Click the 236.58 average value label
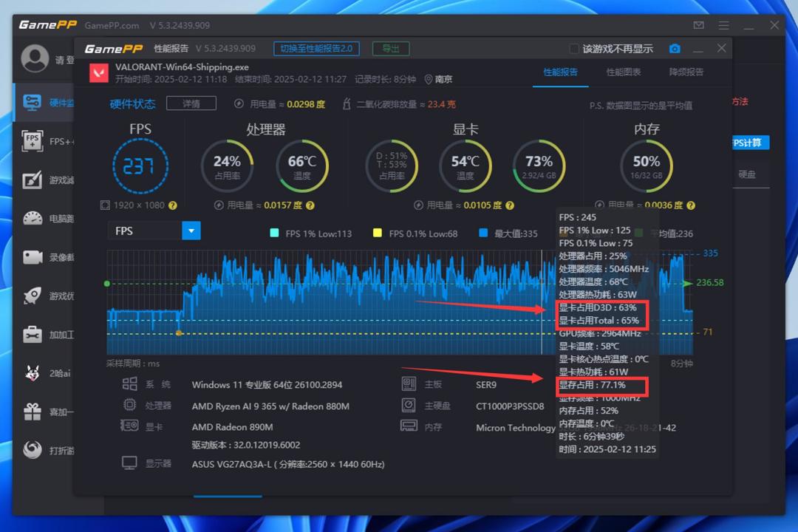Image resolution: width=798 pixels, height=532 pixels. point(709,282)
